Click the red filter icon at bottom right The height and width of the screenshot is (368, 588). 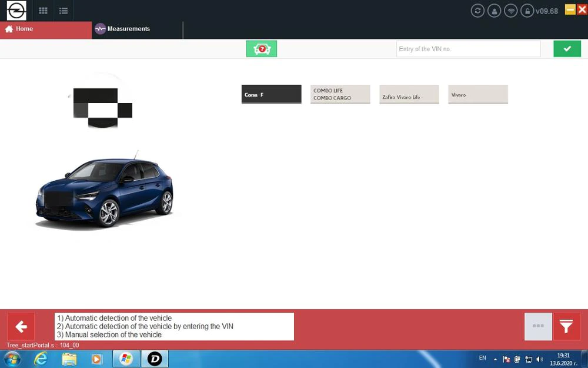566,326
